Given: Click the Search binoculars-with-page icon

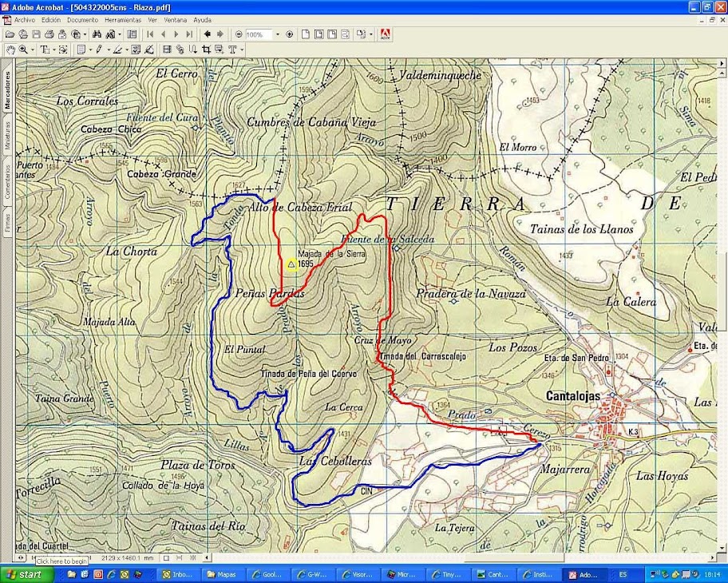Looking at the screenshot, I should (110, 34).
